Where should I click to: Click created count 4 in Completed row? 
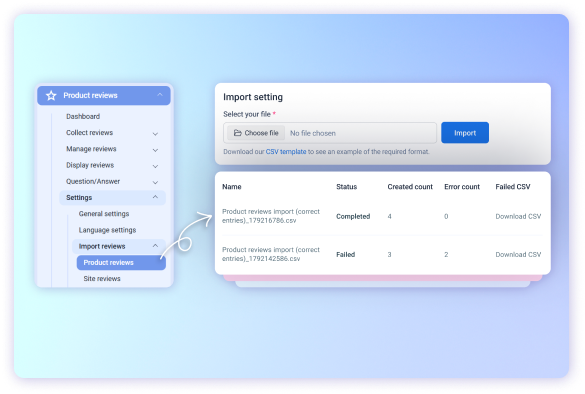click(390, 216)
